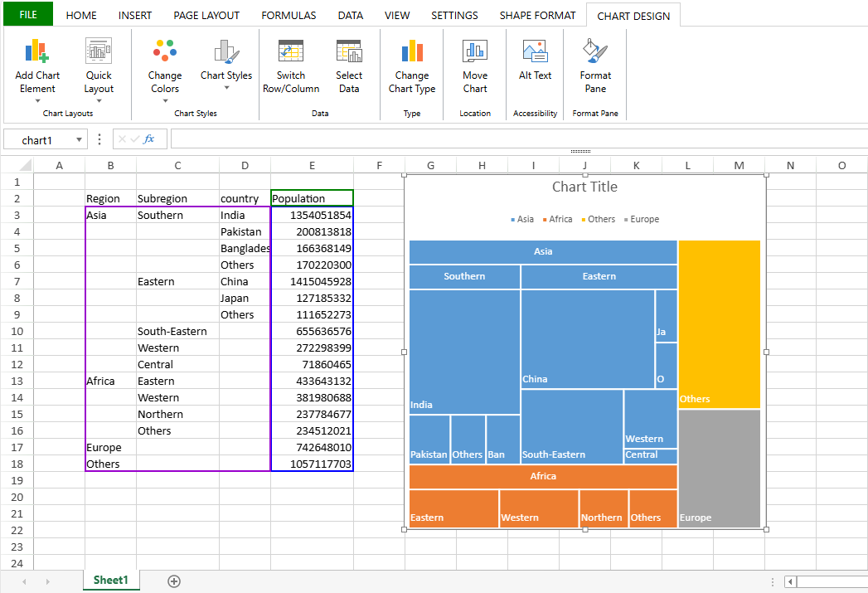Click the add new sheet plus icon
The image size is (868, 593).
coord(174,581)
